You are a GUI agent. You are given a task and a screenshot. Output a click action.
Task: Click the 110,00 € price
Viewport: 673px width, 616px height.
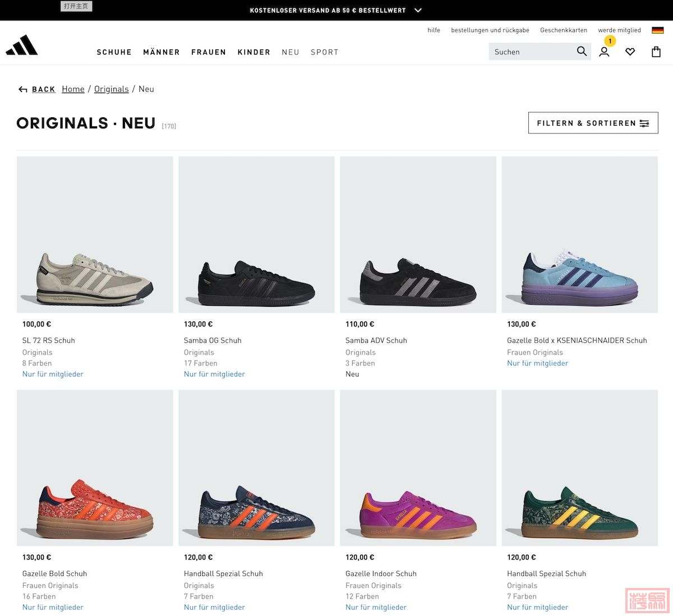[x=360, y=324]
